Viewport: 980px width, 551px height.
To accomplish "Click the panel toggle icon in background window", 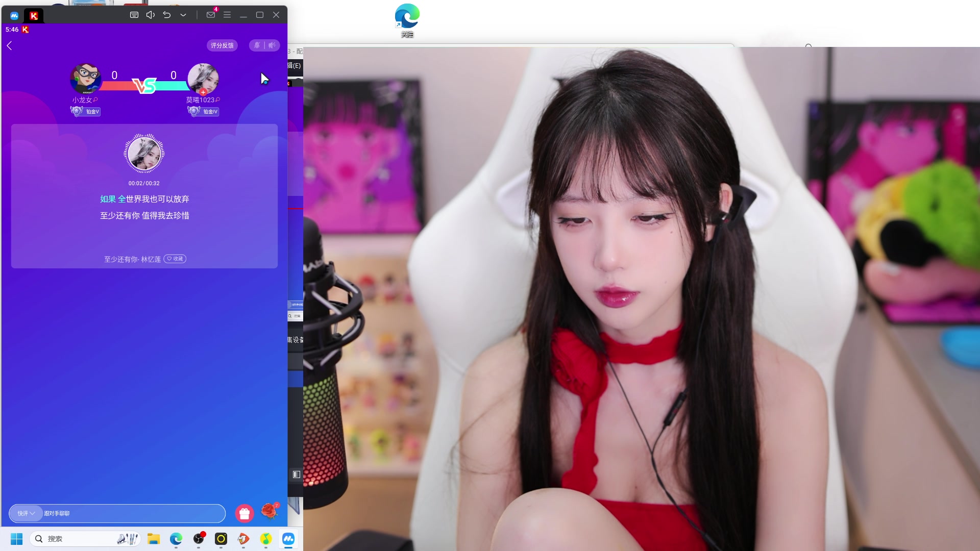I will coord(296,474).
